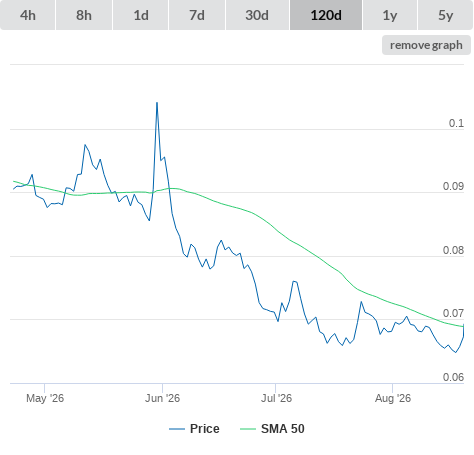Image resolution: width=474 pixels, height=455 pixels.
Task: Click the blue Price legend line marker
Action: pos(177,429)
